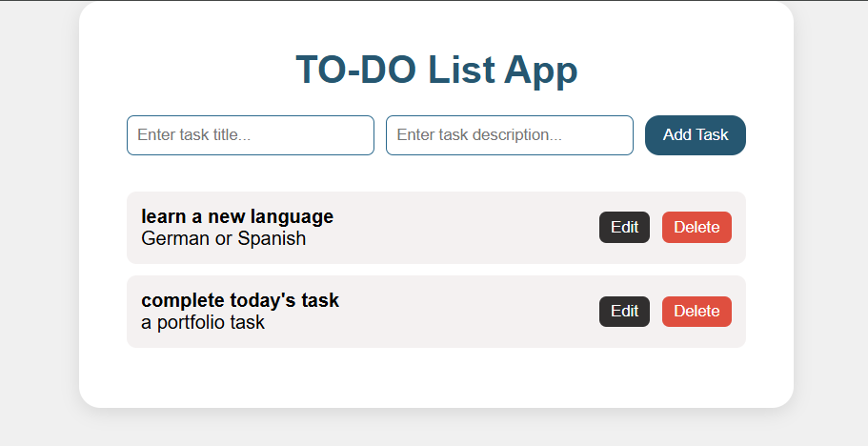Delete the 'complete today's task' item
This screenshot has width=868, height=446.
tap(696, 312)
